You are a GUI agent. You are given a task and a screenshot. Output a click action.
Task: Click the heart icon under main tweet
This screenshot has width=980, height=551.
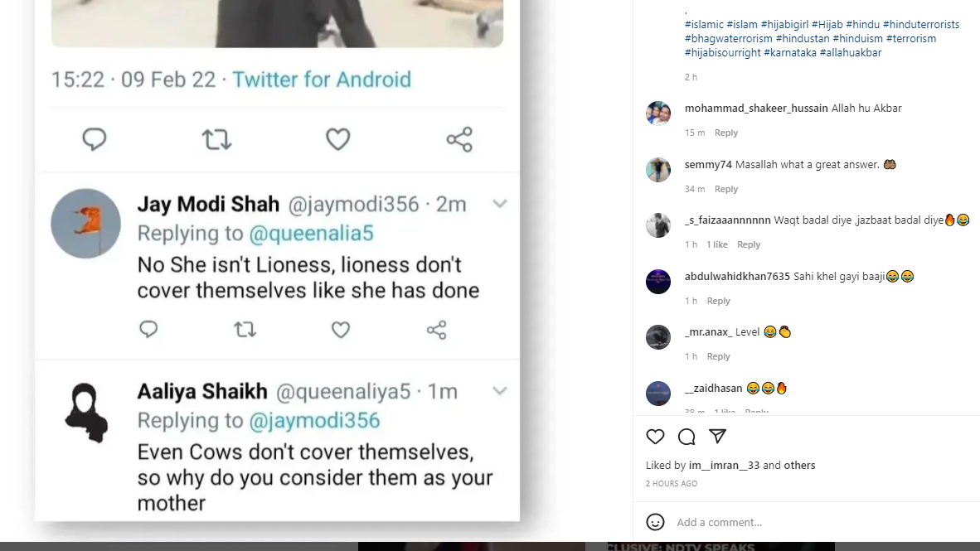point(337,139)
